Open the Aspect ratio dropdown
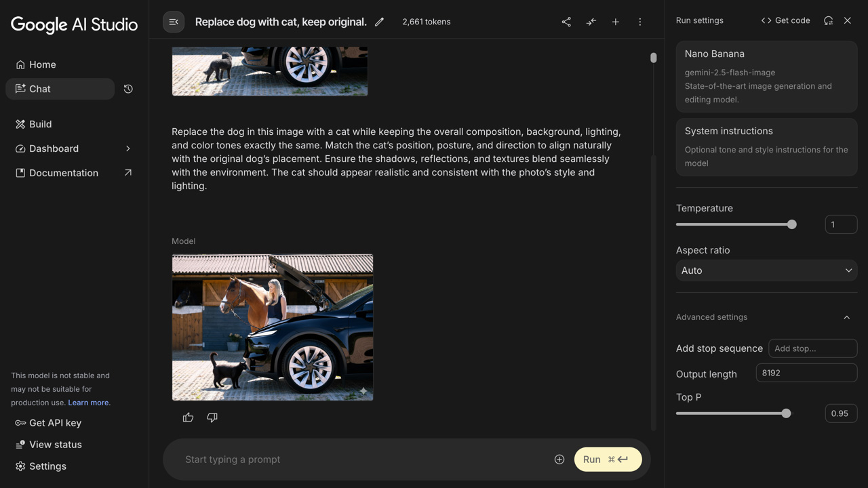Screen dimensions: 868x488 pos(766,270)
